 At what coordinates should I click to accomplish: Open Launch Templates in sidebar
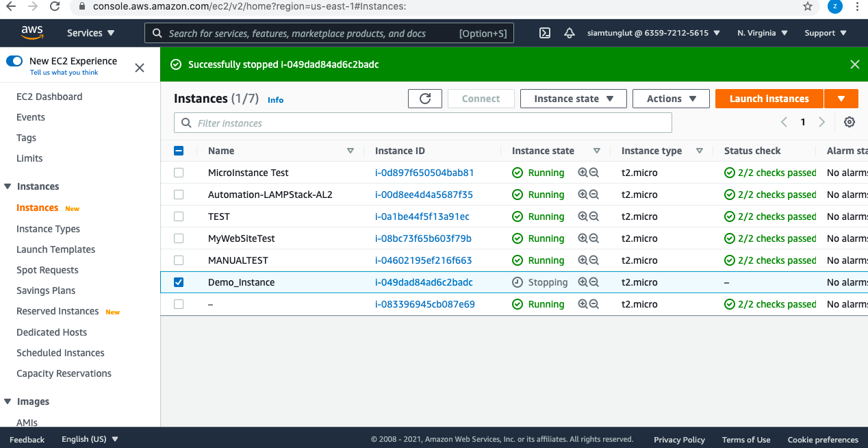tap(55, 249)
